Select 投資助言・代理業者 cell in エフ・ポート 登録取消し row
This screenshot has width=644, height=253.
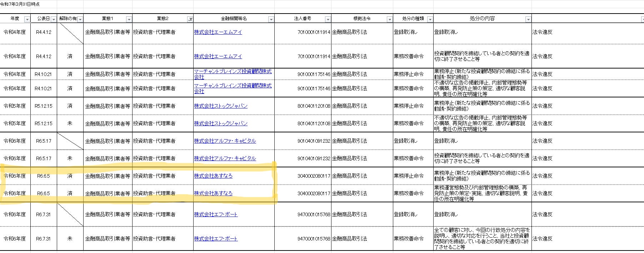pos(163,214)
